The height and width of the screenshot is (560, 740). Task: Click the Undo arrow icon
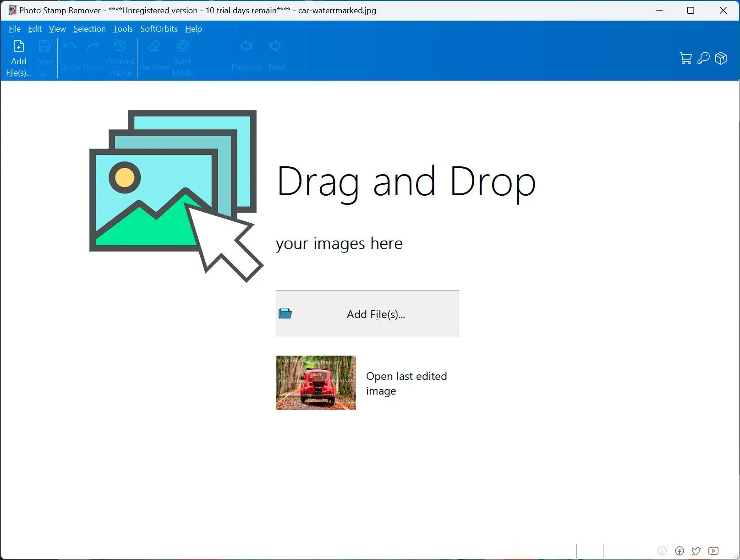[70, 46]
